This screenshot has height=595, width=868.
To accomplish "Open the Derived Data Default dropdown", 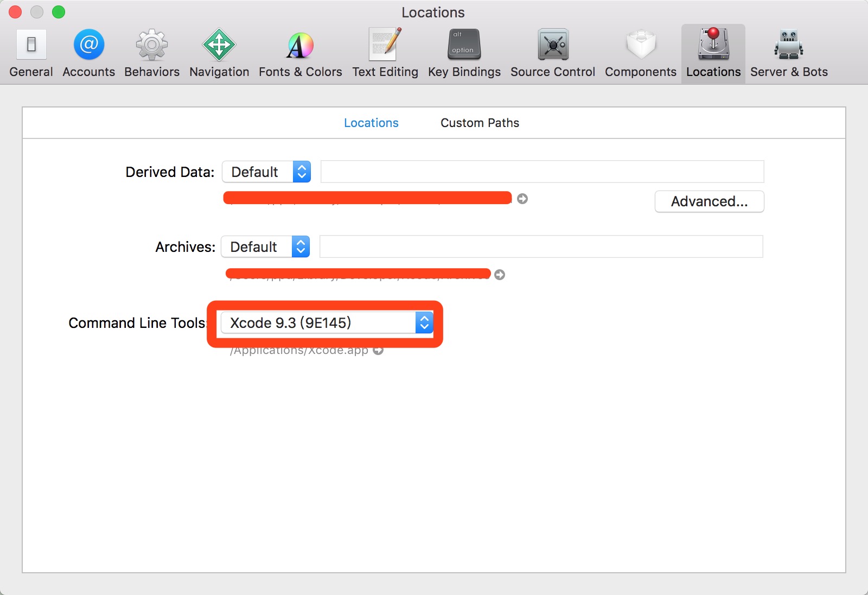I will coord(266,172).
